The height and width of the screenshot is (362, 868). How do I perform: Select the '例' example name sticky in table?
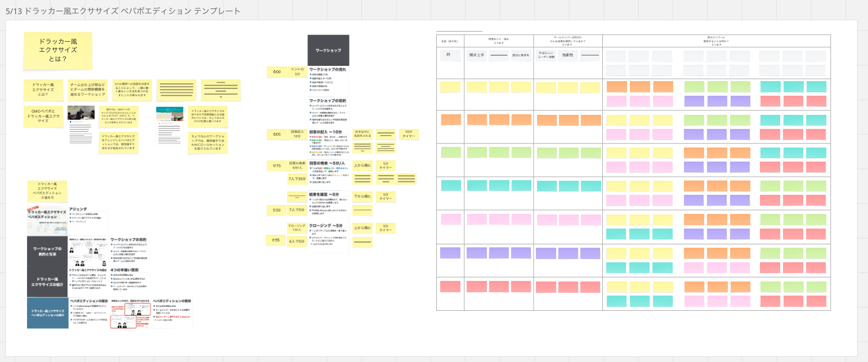(449, 56)
